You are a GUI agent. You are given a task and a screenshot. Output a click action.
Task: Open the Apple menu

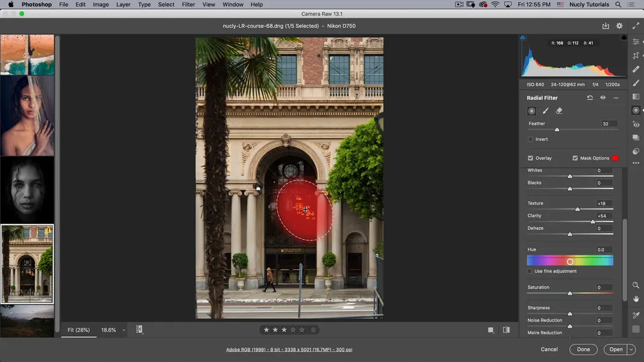(x=11, y=4)
